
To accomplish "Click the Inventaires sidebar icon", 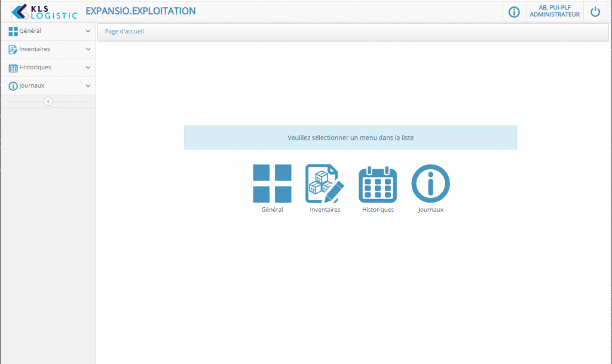I will pos(13,50).
